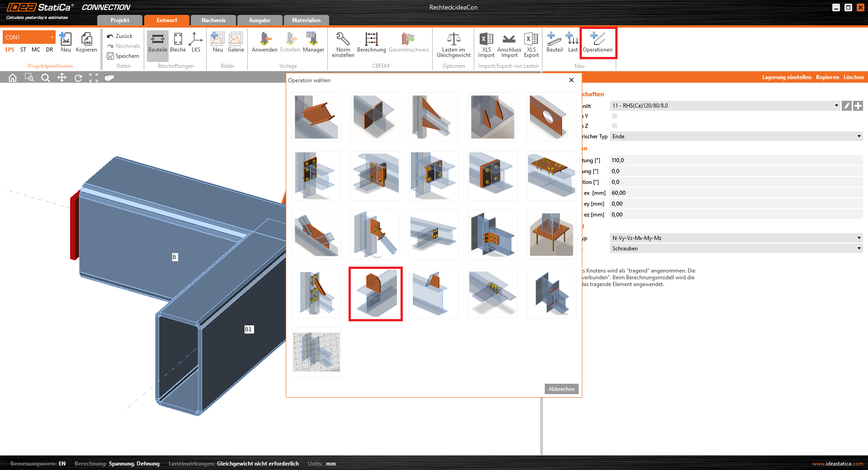Click the home view icon
The width and height of the screenshot is (868, 470).
tap(13, 78)
